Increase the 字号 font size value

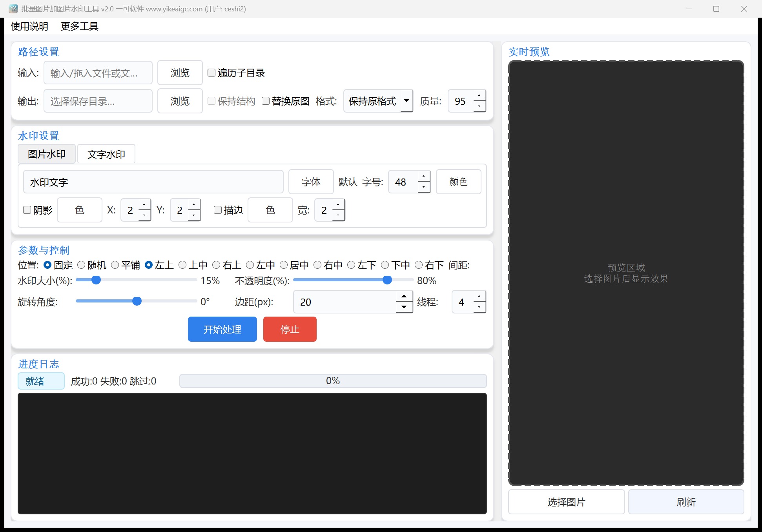pos(424,177)
